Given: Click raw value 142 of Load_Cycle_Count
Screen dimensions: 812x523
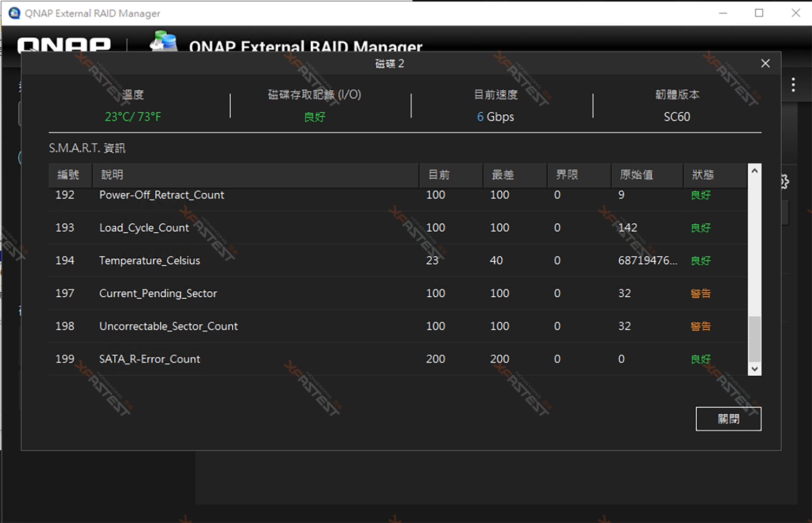Looking at the screenshot, I should tap(627, 228).
